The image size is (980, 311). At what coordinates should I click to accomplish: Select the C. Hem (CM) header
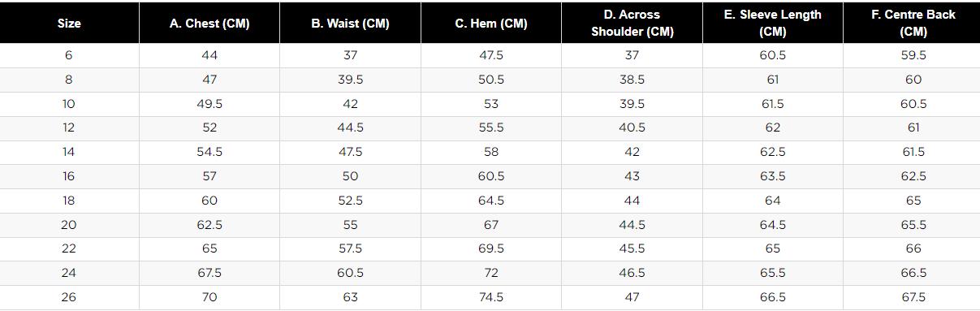[x=491, y=24]
